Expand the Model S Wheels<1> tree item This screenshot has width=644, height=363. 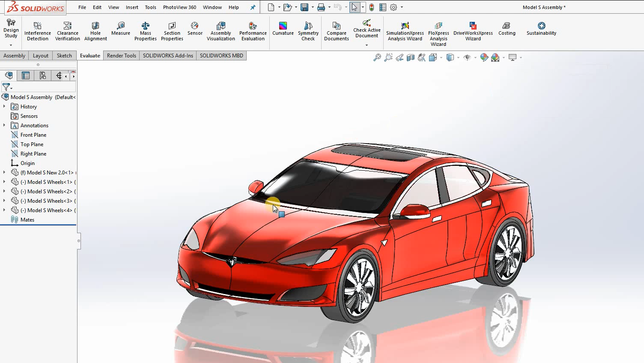4,181
